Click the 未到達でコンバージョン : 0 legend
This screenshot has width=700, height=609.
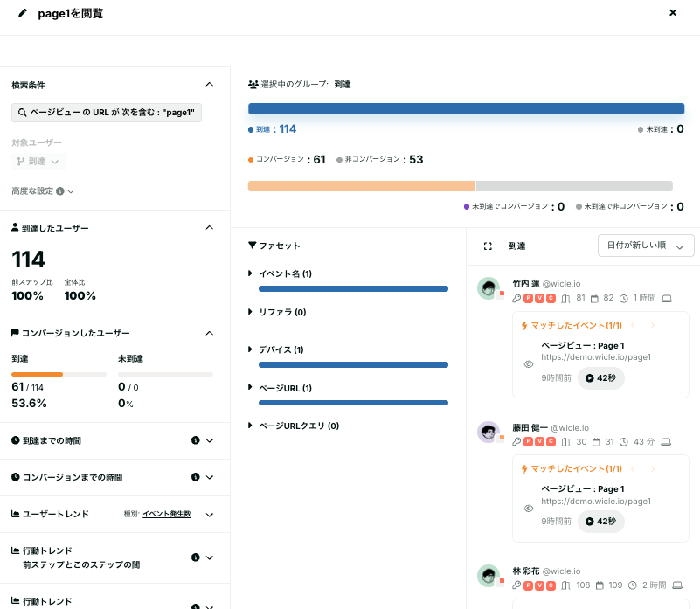click(x=514, y=206)
